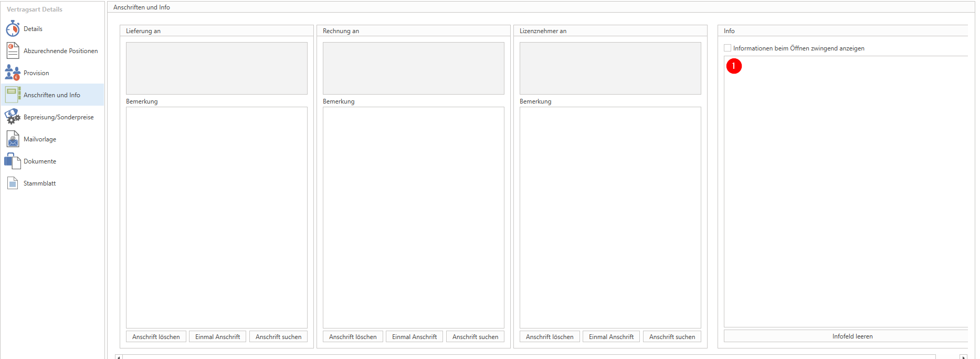Click into the Lieferung an Bemerkung field

[216, 217]
